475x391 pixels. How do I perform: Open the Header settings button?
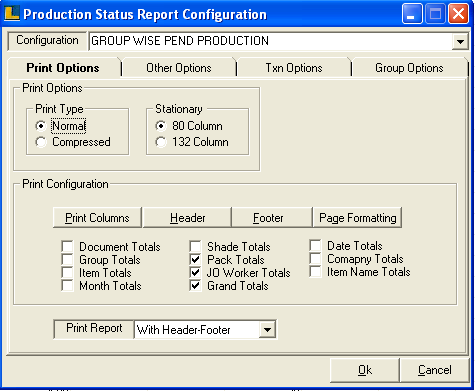(x=187, y=218)
